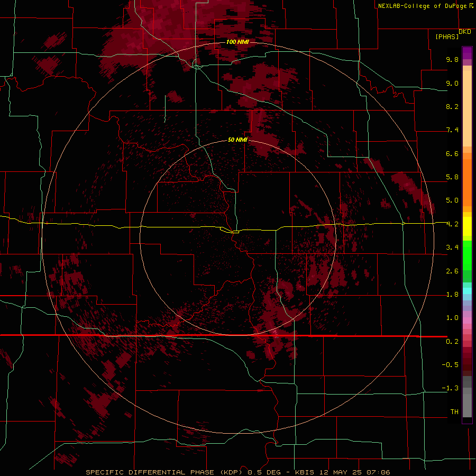Click the 8.2 scale value
This screenshot has height=476, width=476.
coord(452,106)
